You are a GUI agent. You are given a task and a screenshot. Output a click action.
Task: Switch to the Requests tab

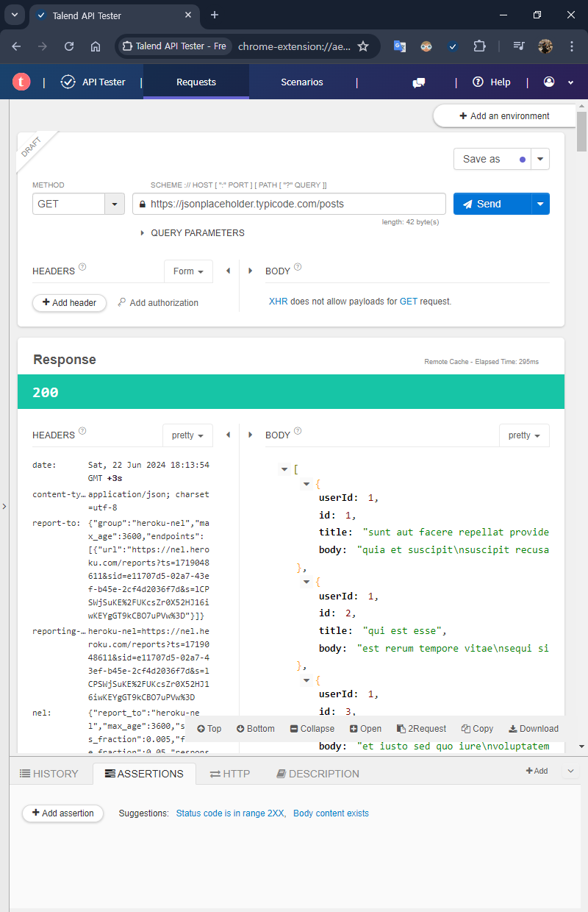[196, 82]
